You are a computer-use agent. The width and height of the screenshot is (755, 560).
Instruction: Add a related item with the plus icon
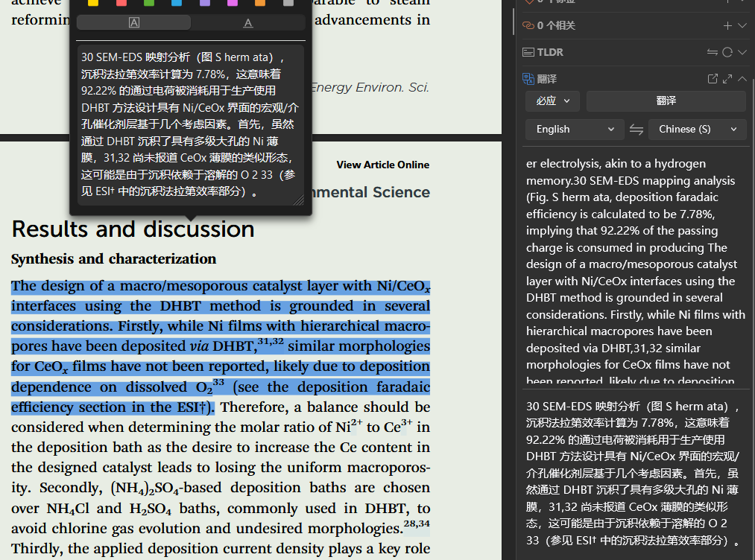[x=727, y=25]
